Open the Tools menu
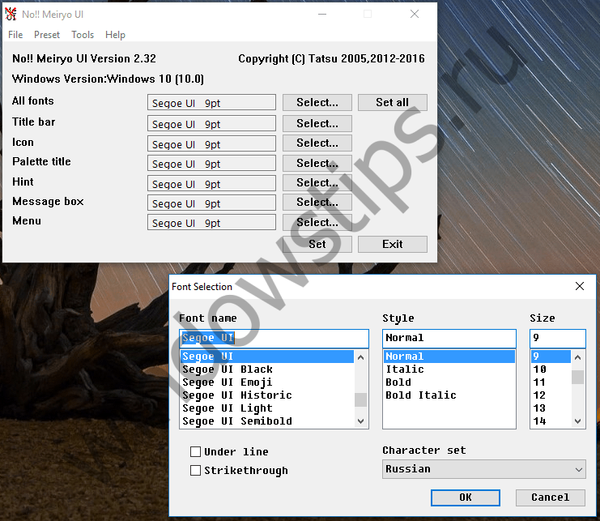Viewport: 600px width, 521px height. [82, 35]
